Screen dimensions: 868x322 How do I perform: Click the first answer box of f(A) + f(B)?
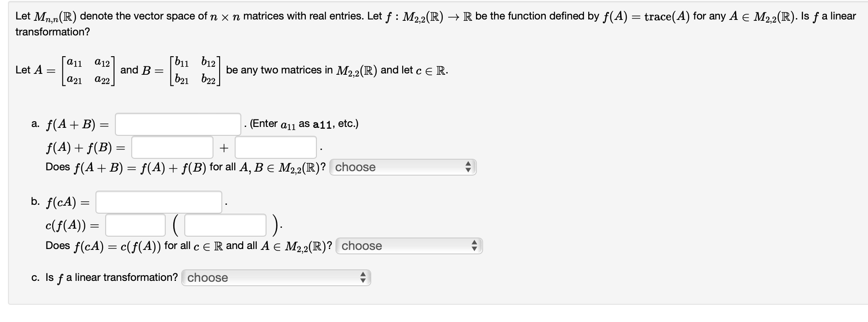[x=172, y=147]
